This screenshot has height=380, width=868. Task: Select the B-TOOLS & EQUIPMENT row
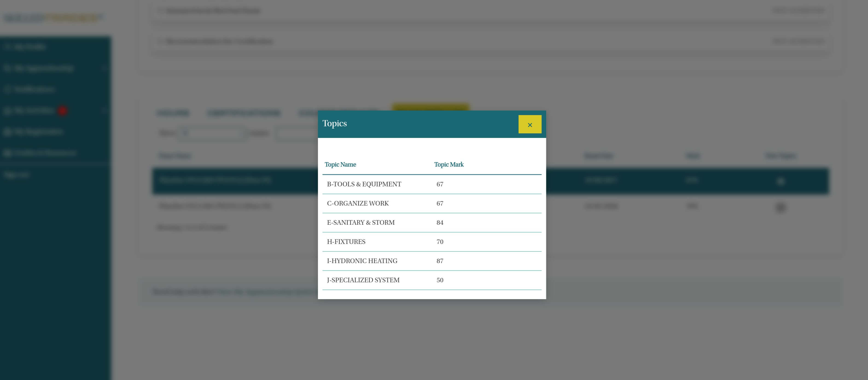364,184
